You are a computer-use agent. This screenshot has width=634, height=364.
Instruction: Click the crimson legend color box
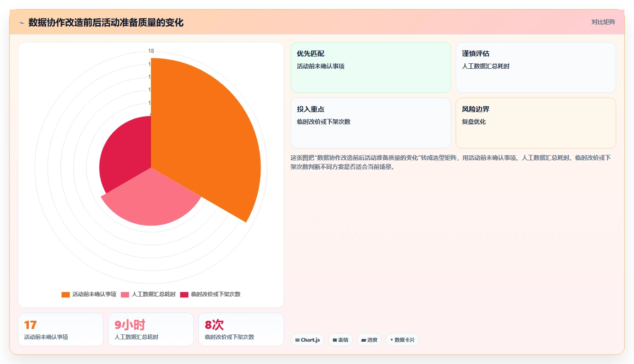(x=184, y=294)
